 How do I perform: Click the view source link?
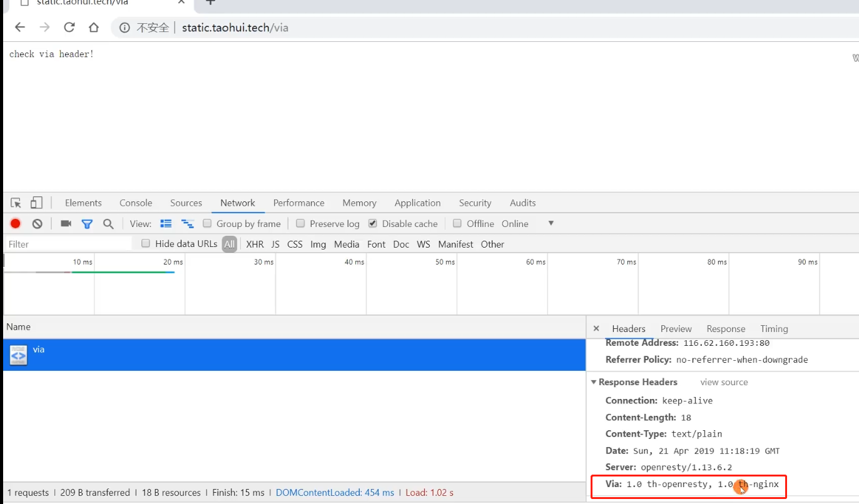(724, 382)
